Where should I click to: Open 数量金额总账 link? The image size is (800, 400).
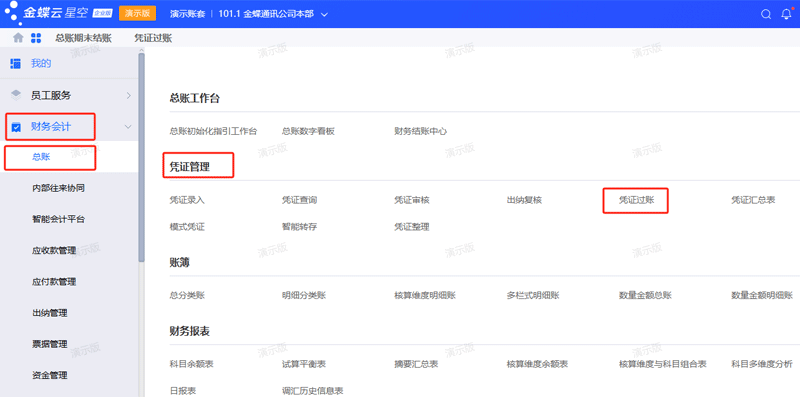coord(645,295)
